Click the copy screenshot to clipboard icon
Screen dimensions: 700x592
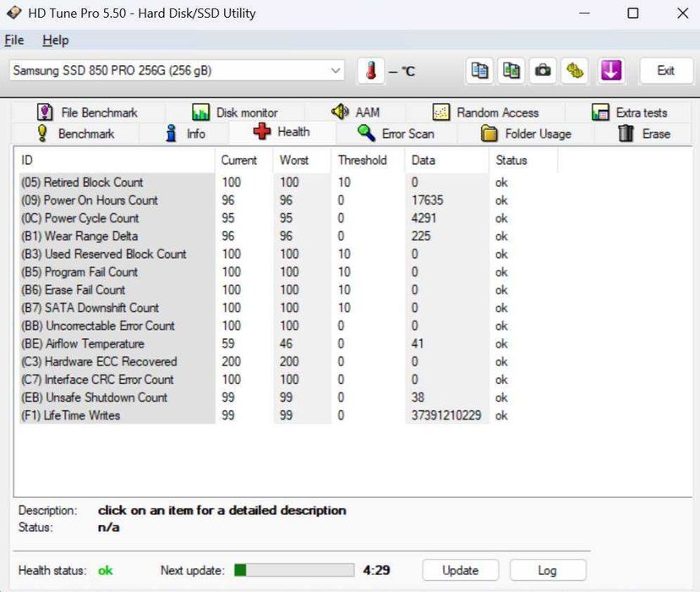coord(511,70)
